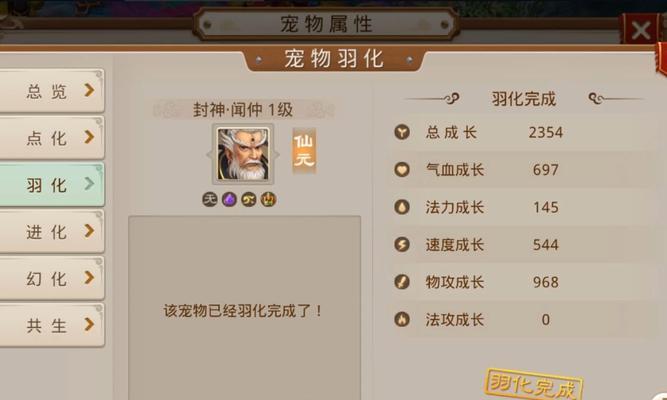Click the golden crown skill badge
This screenshot has height=400, width=667.
tap(268, 199)
